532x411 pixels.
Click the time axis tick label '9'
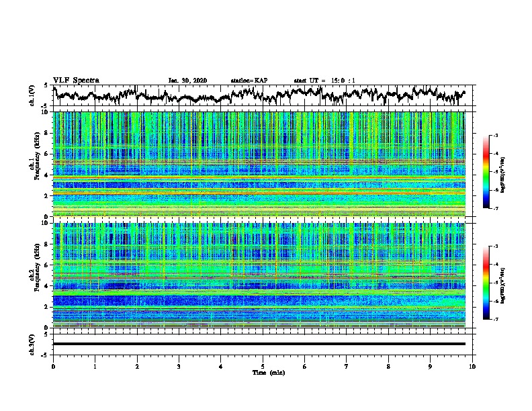(x=430, y=367)
